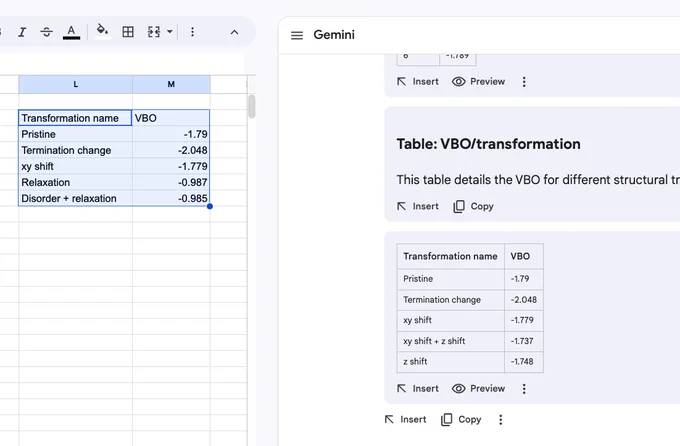Open the cell borders tool

(x=128, y=32)
